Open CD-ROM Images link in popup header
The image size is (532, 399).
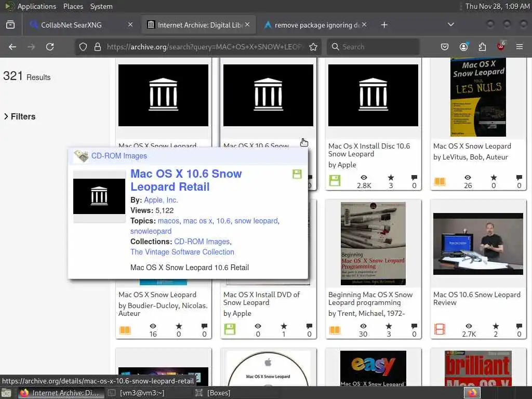click(119, 156)
